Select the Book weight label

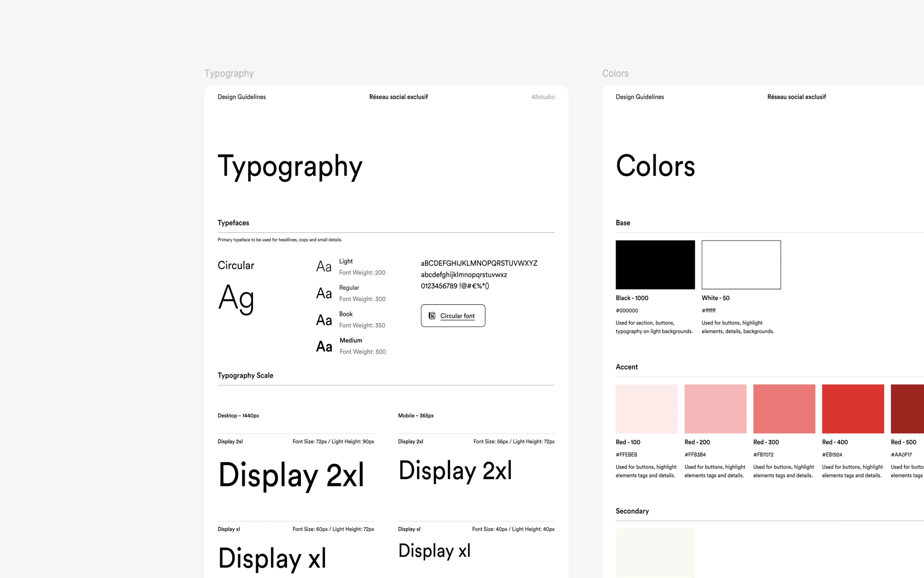point(346,314)
